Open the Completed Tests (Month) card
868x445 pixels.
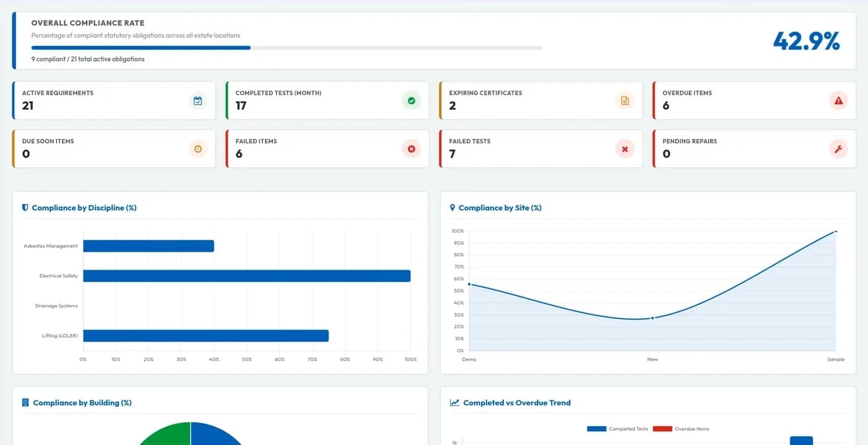tap(327, 100)
